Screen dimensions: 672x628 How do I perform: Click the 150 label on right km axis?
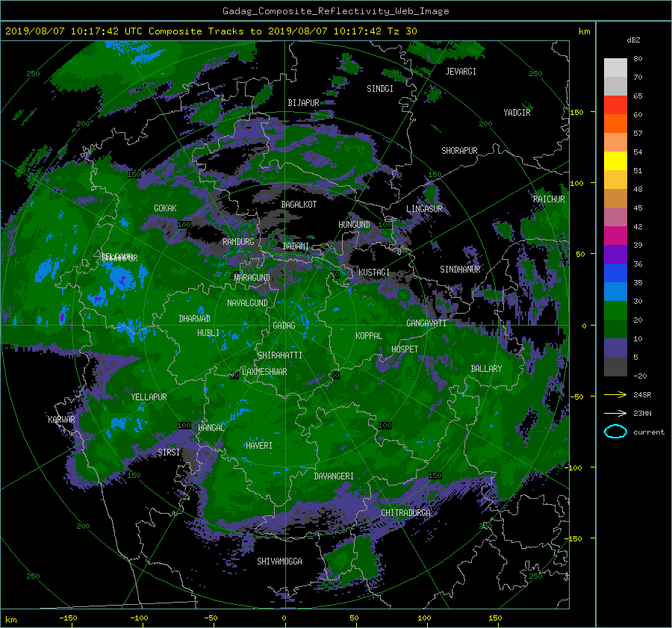(x=577, y=112)
